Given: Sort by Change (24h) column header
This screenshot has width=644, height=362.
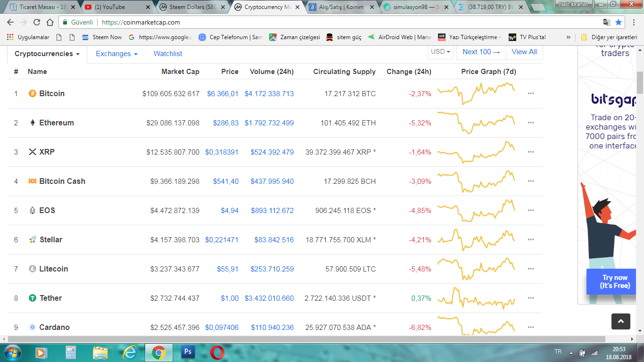Looking at the screenshot, I should point(409,72).
